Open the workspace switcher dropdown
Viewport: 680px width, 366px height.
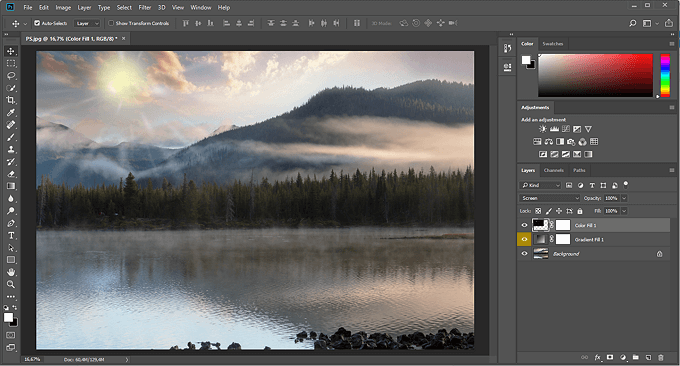tap(650, 23)
